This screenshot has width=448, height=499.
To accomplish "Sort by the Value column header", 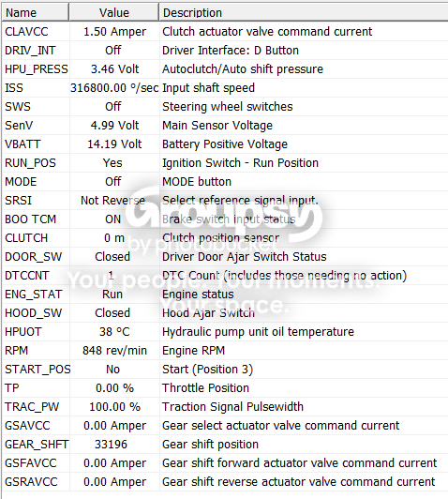I will pos(113,13).
